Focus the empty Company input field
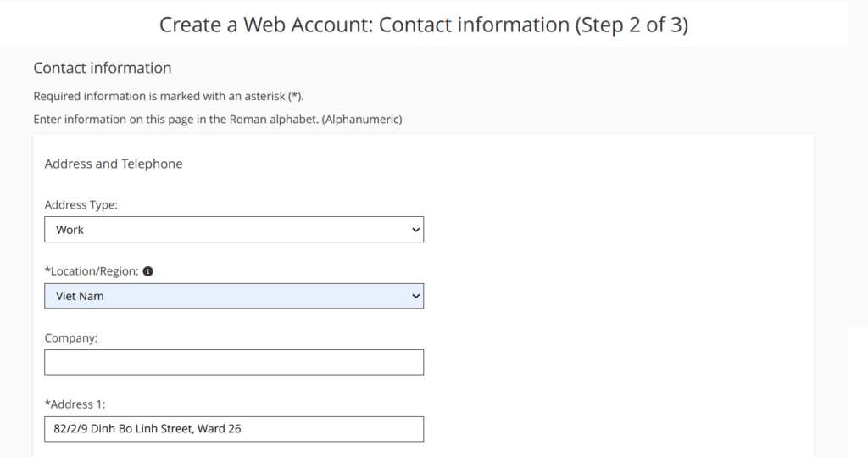Image resolution: width=868 pixels, height=457 pixels. 233,362
